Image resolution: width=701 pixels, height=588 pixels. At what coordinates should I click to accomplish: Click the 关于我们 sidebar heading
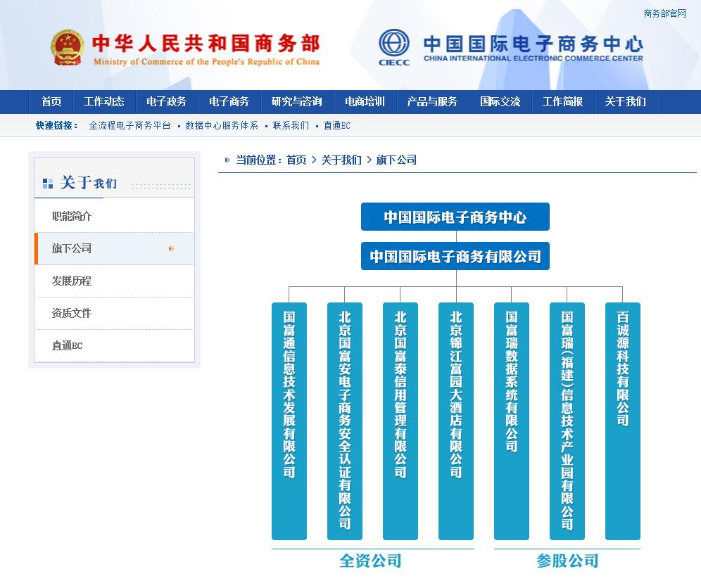[x=89, y=183]
